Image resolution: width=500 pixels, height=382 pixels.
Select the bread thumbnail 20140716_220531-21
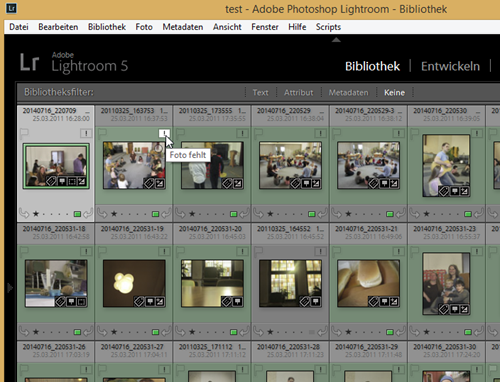point(369,284)
